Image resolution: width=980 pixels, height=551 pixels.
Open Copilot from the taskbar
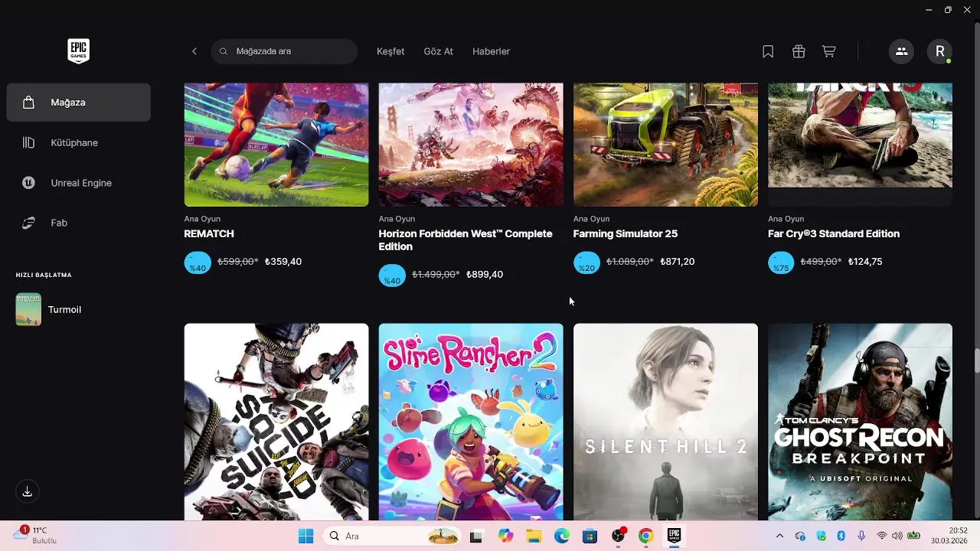coord(505,536)
